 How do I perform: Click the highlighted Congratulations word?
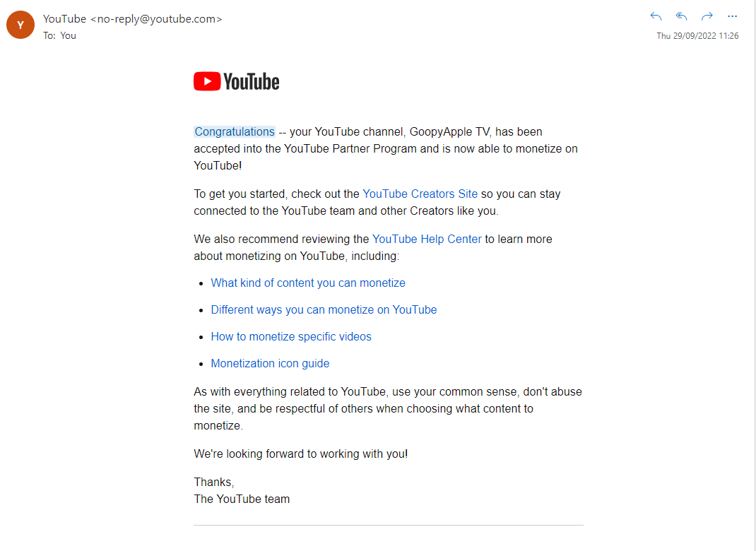click(235, 131)
